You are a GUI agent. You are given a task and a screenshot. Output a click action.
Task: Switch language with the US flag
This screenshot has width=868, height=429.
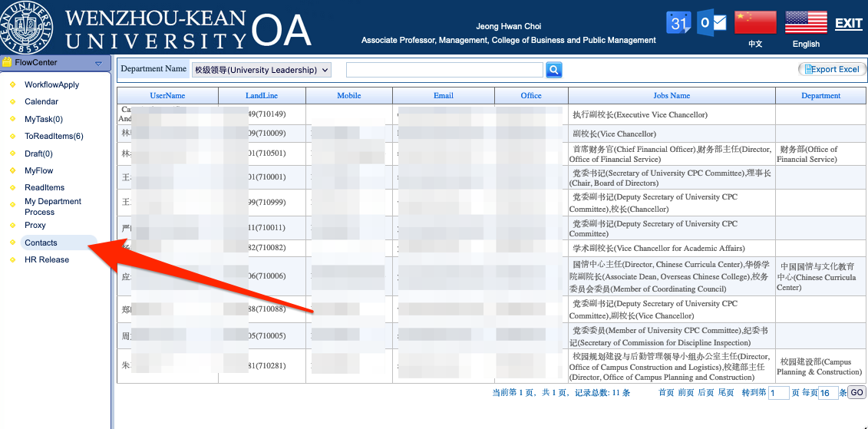[x=806, y=23]
